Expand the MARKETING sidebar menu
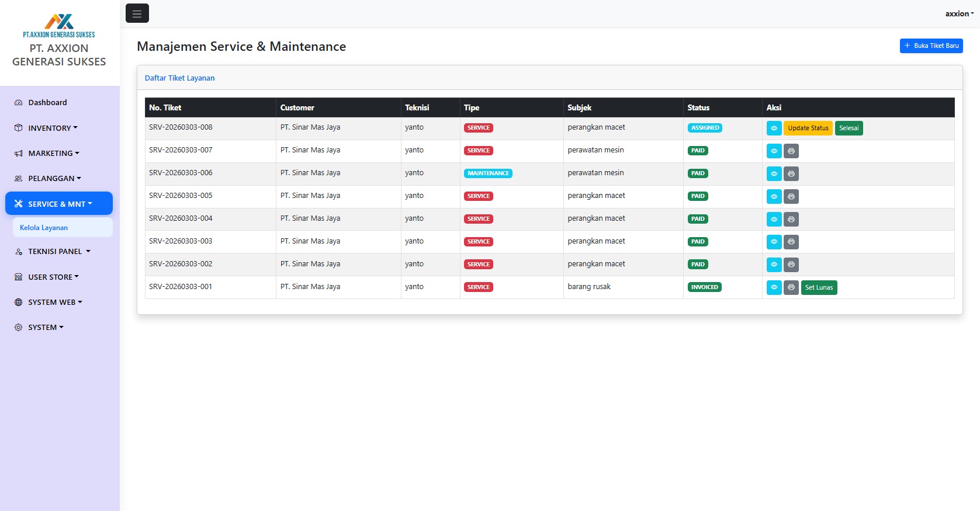 pyautogui.click(x=59, y=153)
